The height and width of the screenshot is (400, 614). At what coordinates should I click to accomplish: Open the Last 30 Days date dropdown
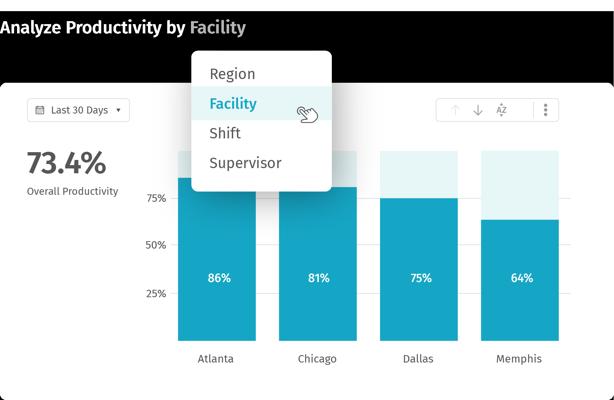[78, 110]
